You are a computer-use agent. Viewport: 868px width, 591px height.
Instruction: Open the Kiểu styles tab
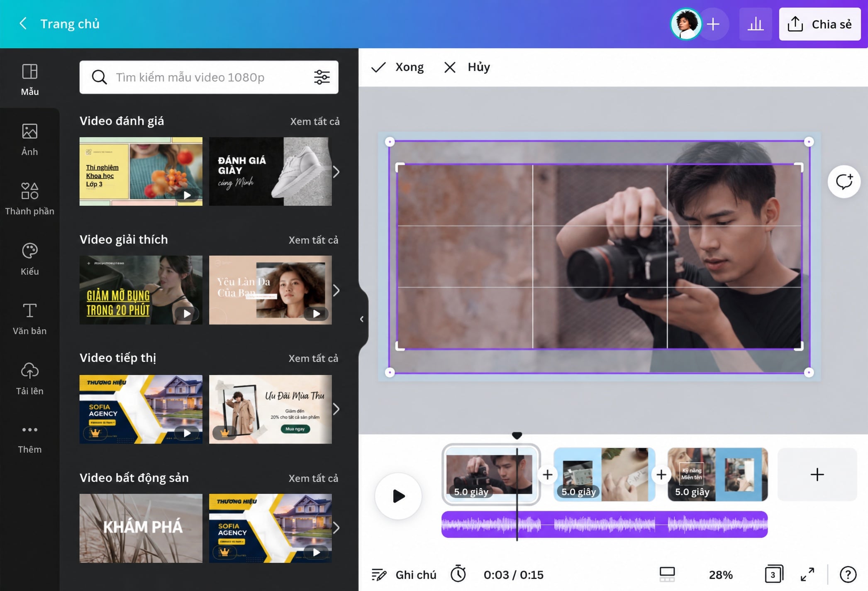click(x=29, y=259)
